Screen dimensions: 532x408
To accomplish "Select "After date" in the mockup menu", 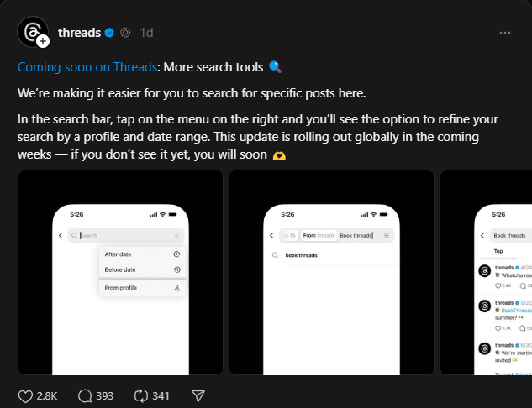I will pyautogui.click(x=119, y=254).
